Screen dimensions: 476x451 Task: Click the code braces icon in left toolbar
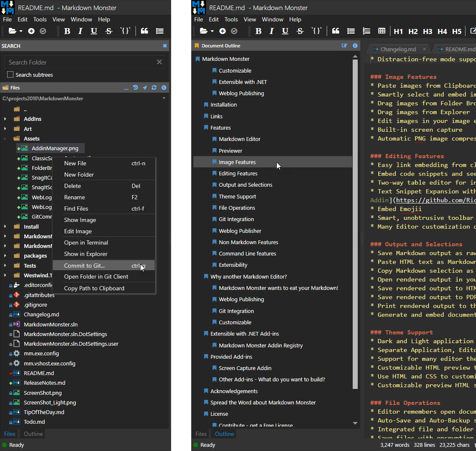(x=125, y=31)
